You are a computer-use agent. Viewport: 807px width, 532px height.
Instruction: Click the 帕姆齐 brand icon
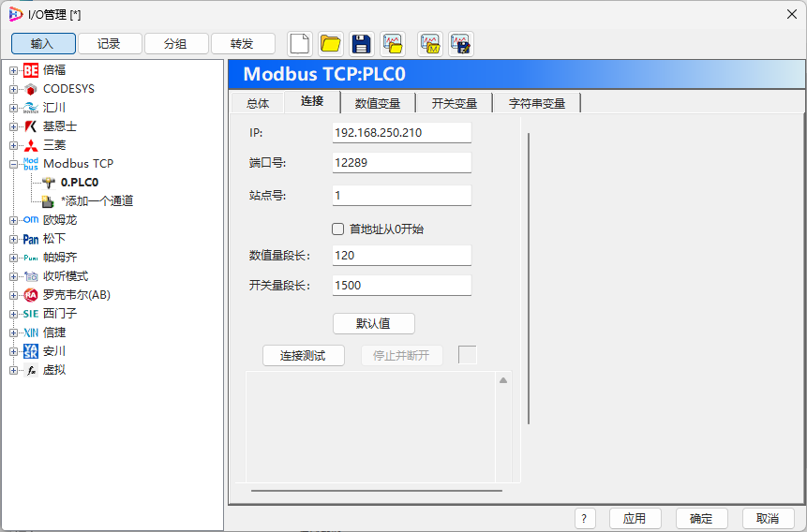31,258
